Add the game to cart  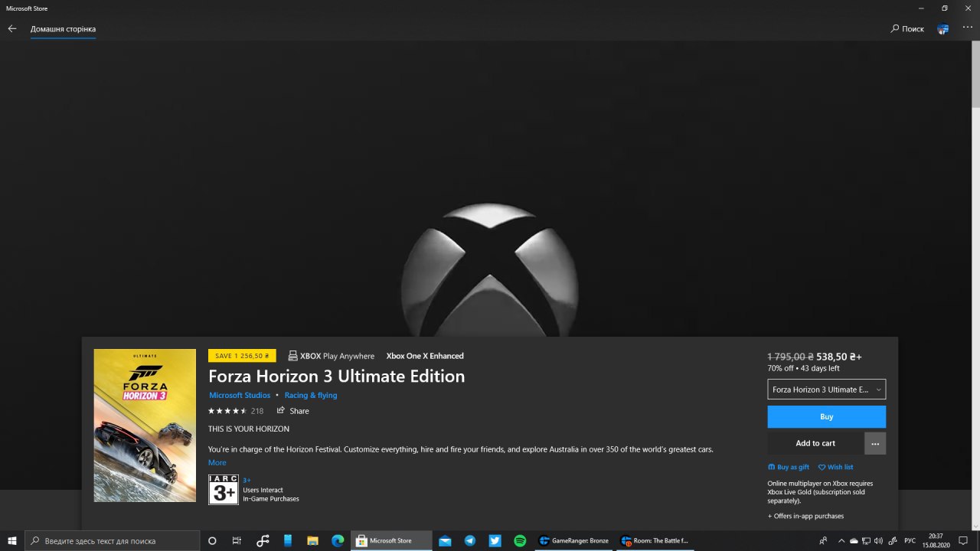(815, 444)
